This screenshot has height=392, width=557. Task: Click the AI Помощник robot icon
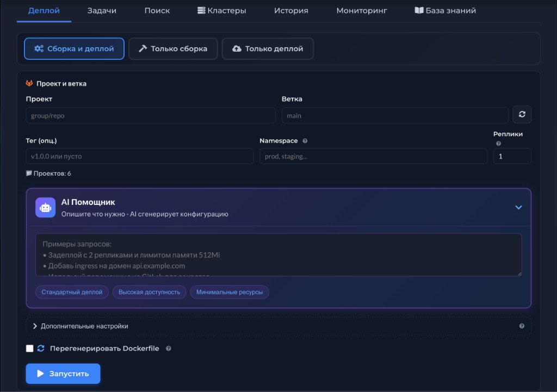(x=45, y=207)
